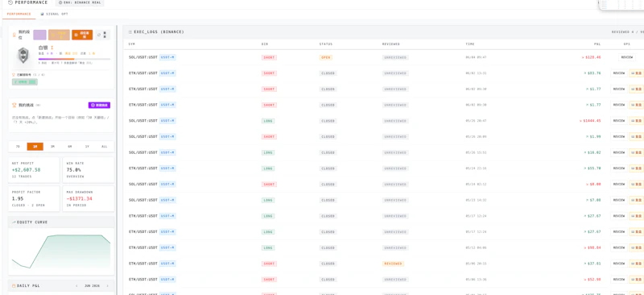Click the orange button in -$1444.45 row
The image size is (644, 295).
coord(636,121)
